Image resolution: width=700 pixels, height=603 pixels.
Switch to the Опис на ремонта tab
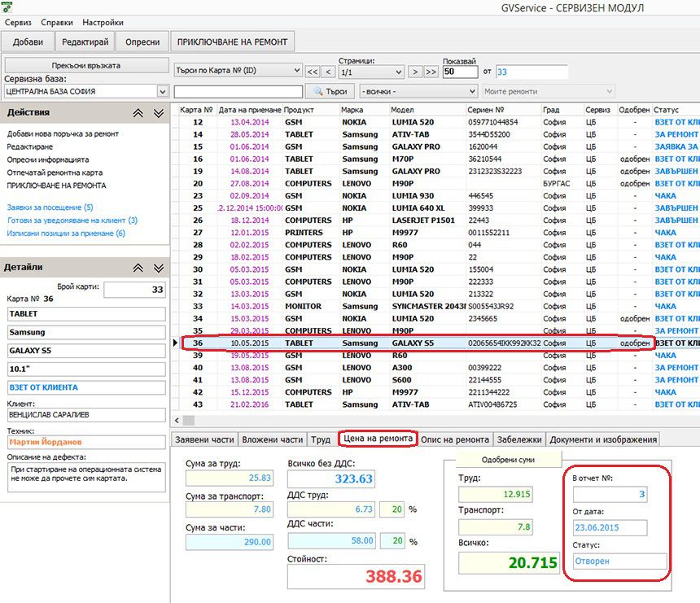click(455, 439)
